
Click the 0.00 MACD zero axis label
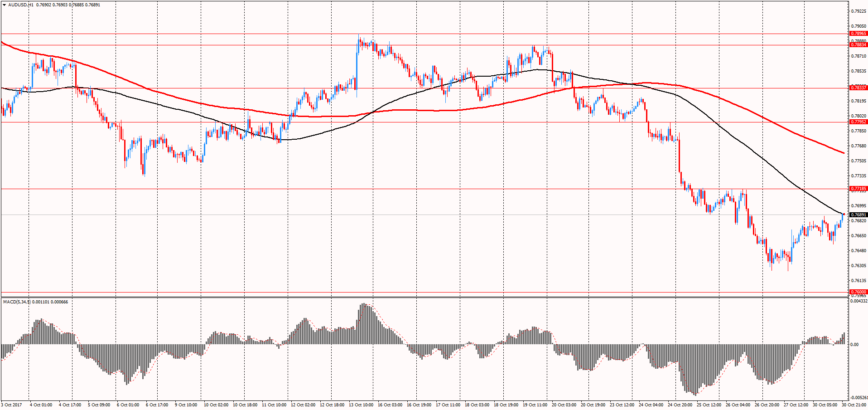tap(854, 345)
